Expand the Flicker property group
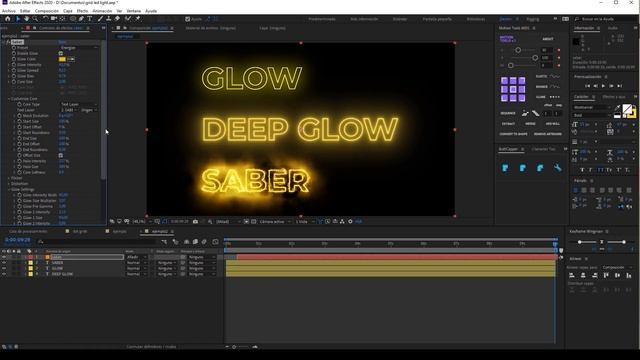Screen dimensions: 640x360 point(9,178)
